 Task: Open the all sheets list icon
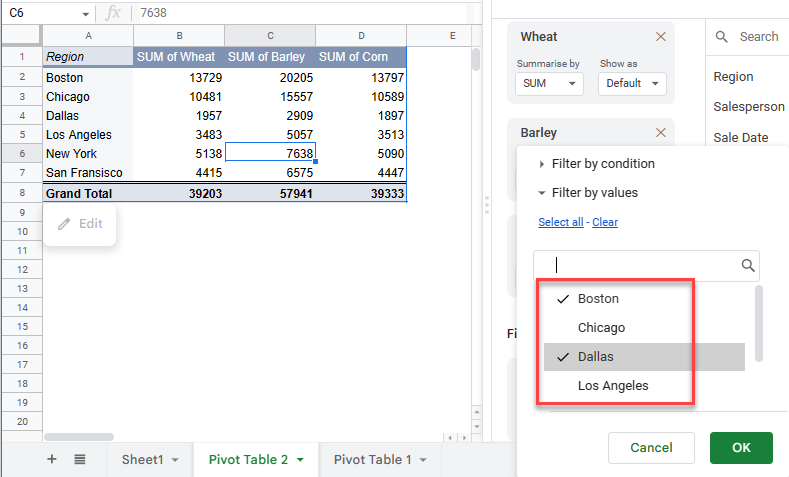tap(80, 459)
